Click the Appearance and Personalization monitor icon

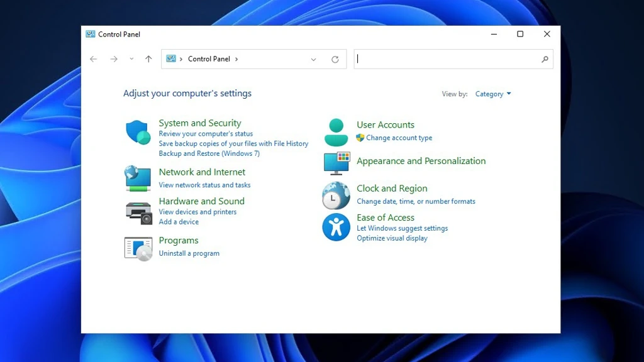tap(336, 163)
